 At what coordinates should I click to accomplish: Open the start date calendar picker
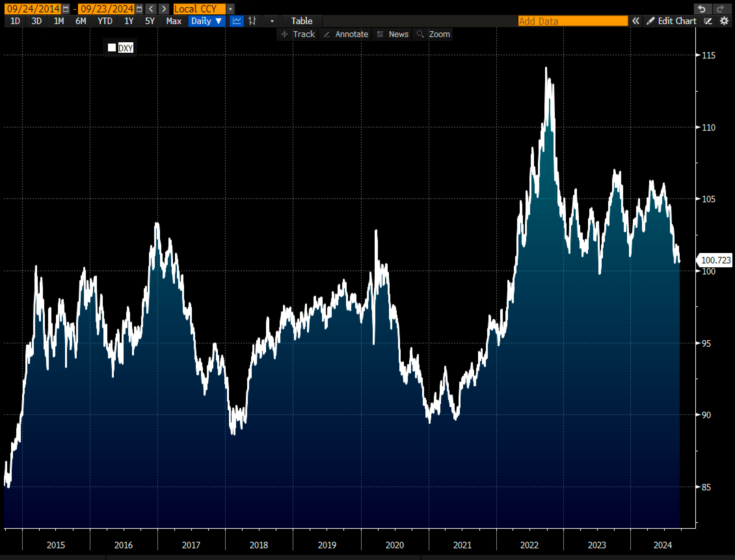pos(66,9)
